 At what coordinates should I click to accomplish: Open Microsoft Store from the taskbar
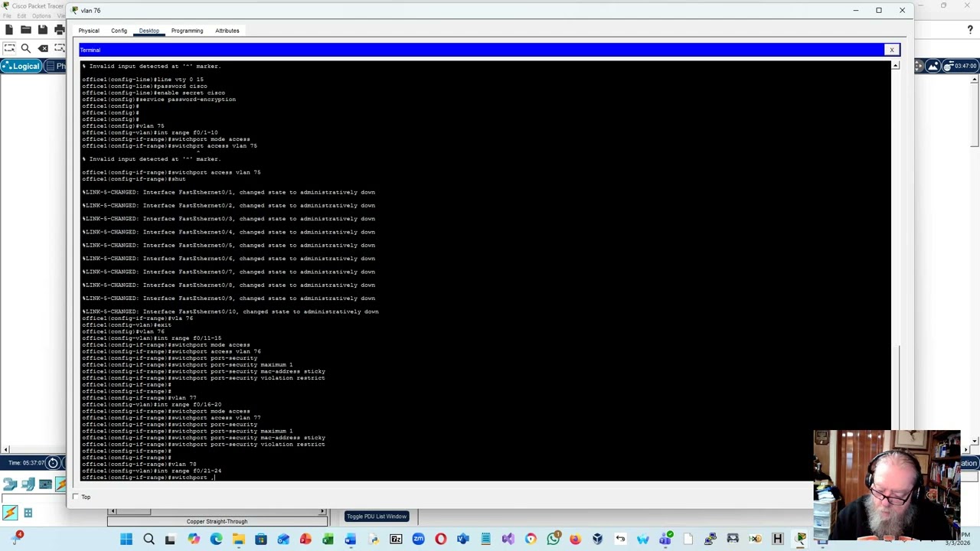click(x=261, y=540)
